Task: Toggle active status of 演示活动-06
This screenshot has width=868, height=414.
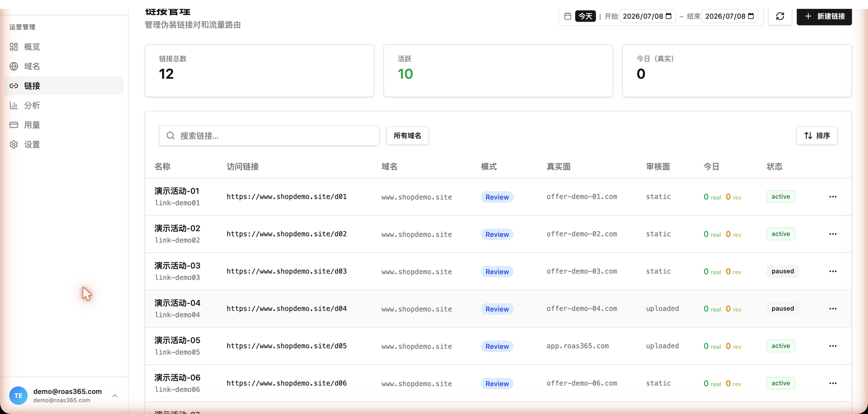Action: pyautogui.click(x=781, y=383)
